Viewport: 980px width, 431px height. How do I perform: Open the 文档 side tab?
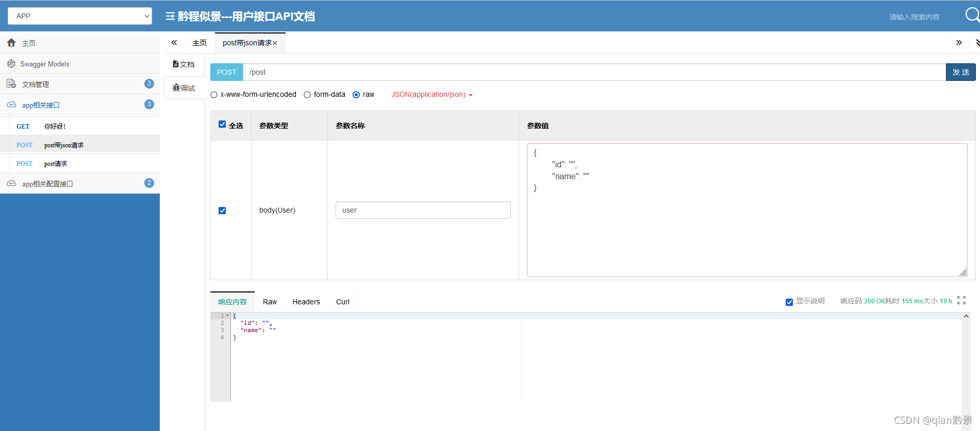[184, 64]
